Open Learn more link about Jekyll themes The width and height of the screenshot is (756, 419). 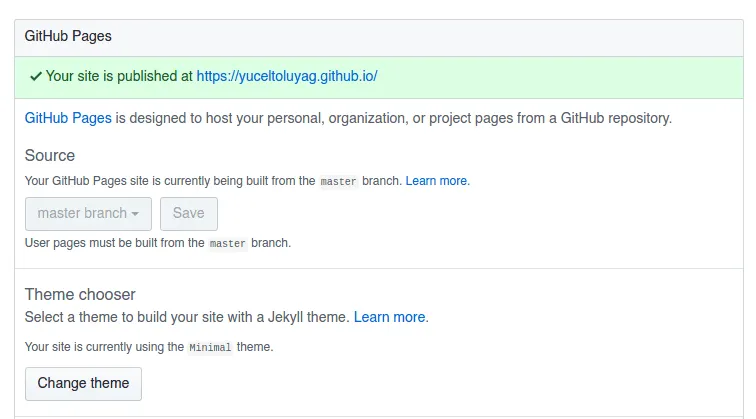pyautogui.click(x=390, y=317)
